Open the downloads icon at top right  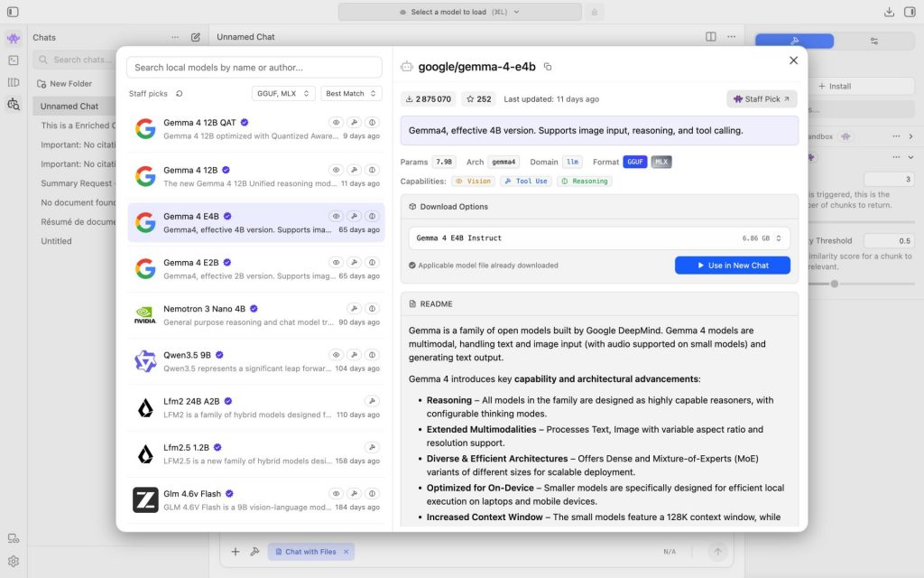coord(889,12)
